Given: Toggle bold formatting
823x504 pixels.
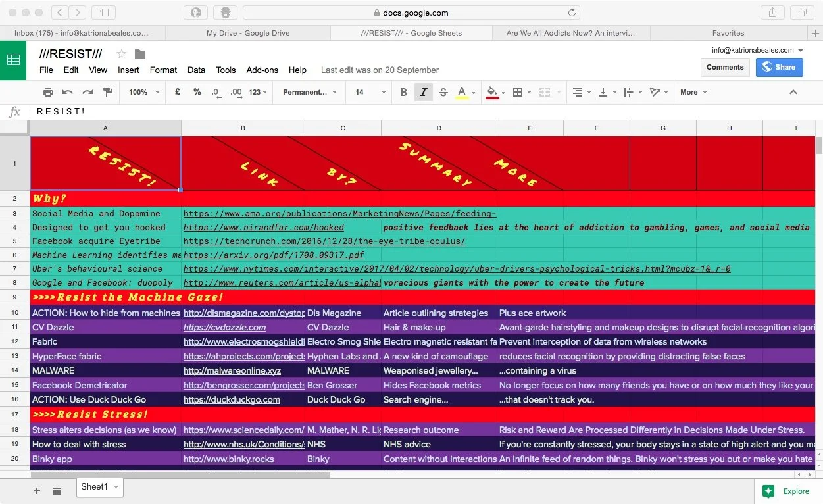Looking at the screenshot, I should click(x=404, y=92).
